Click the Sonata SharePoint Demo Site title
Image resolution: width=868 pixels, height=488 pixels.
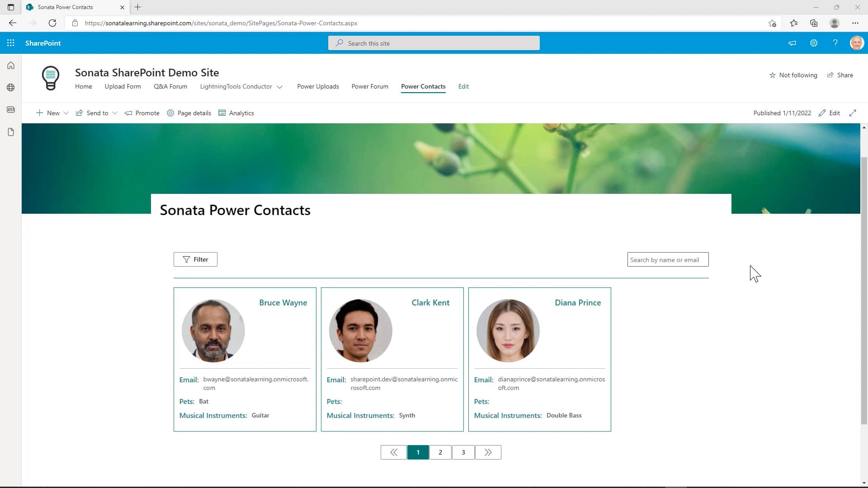coord(147,72)
